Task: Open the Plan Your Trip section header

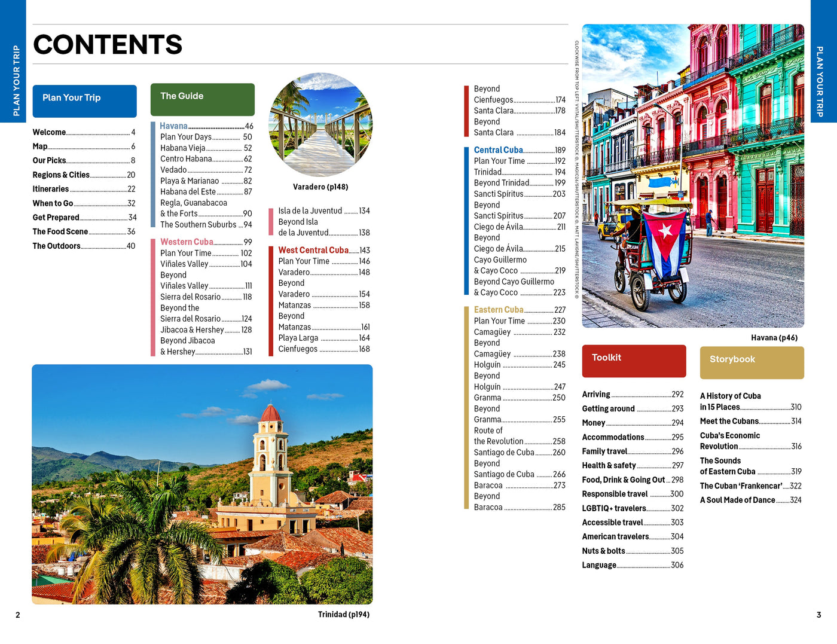Action: click(84, 100)
